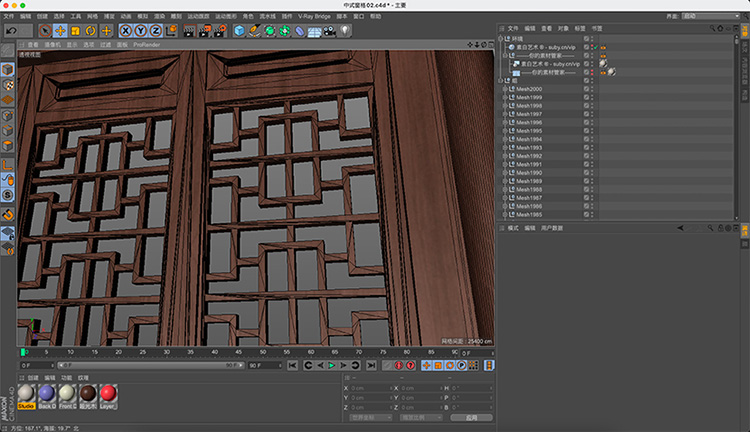The height and width of the screenshot is (432, 750).
Task: Click the camera object icon
Action: pos(329,31)
